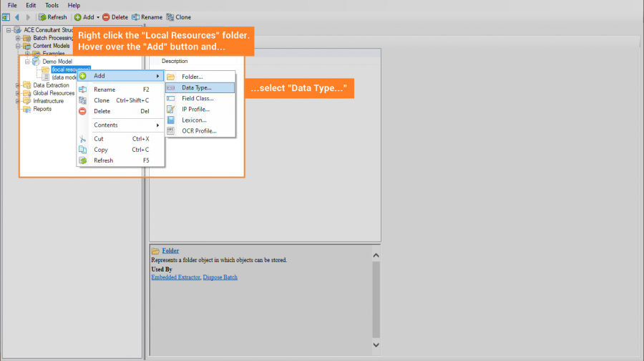The width and height of the screenshot is (644, 361).
Task: Navigate back with the left arrow icon
Action: [17, 17]
